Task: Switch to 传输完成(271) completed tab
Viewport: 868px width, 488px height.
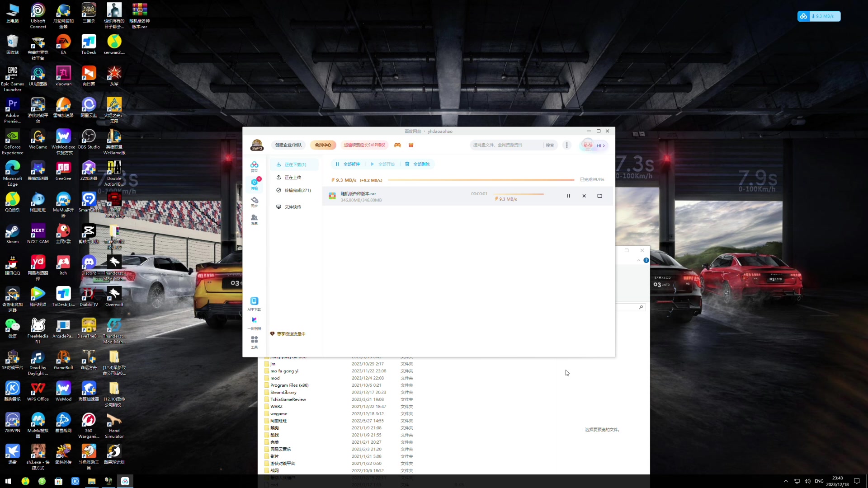Action: click(297, 190)
